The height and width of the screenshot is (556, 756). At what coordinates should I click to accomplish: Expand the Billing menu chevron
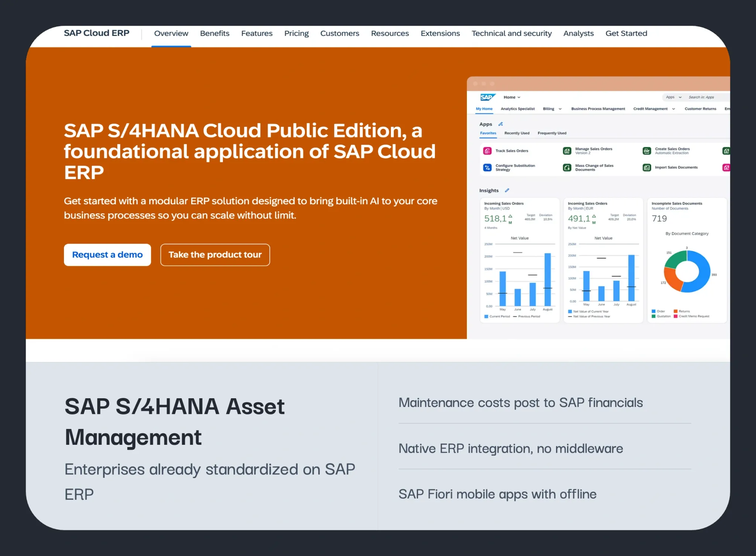click(x=560, y=109)
